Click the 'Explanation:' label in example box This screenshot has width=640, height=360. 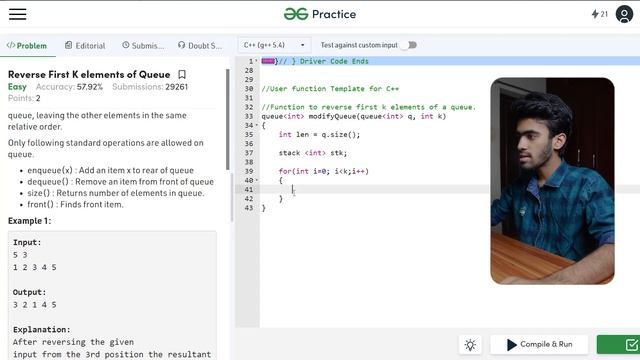[42, 329]
